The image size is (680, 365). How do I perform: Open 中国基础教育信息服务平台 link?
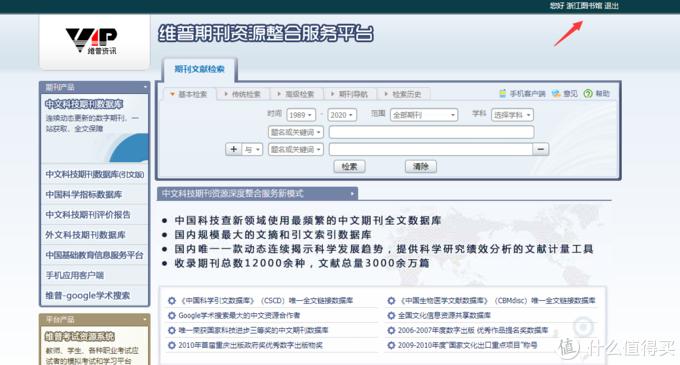pyautogui.click(x=94, y=255)
